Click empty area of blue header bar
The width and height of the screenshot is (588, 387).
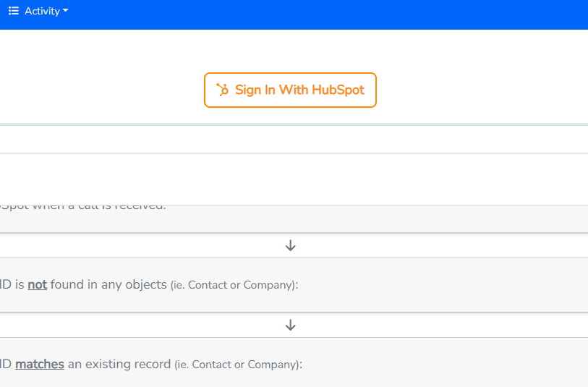coord(326,14)
